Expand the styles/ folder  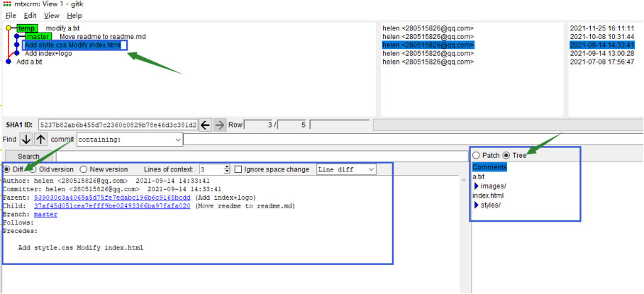477,205
